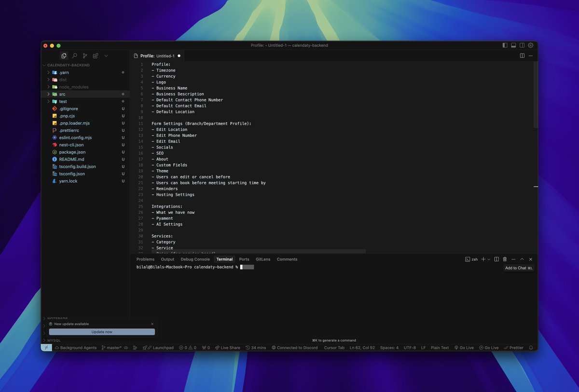Open the tsconfig.build.json file
Image resolution: width=579 pixels, height=392 pixels.
point(77,166)
